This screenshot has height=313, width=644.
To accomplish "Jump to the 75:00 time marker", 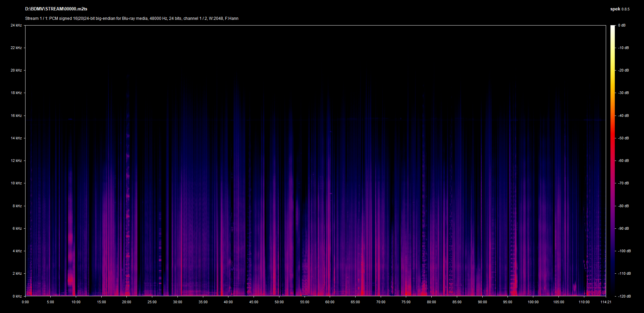I will 406,302.
